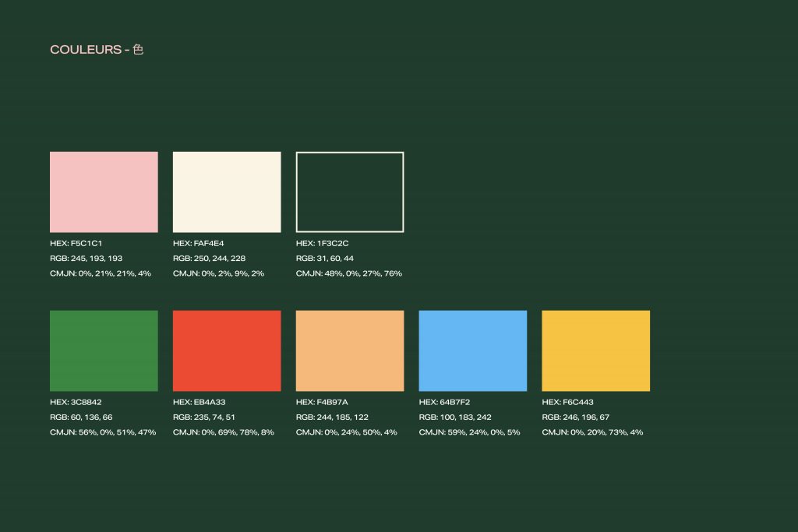Click the 'CMJN: 0%, 21%, 21%, 4%' text
798x532 pixels.
pos(101,273)
